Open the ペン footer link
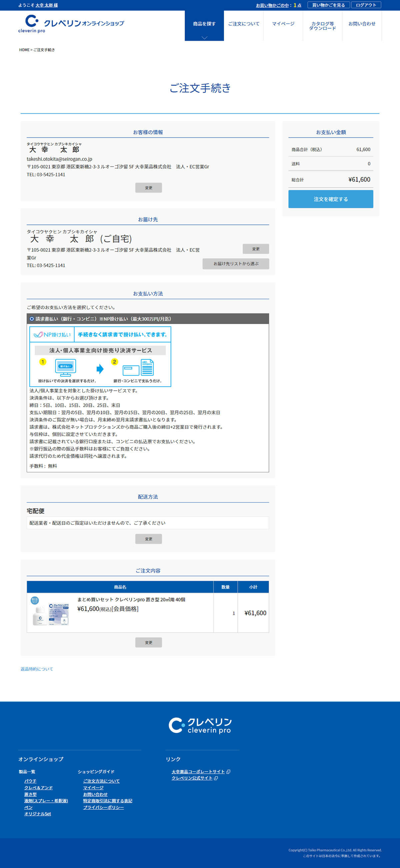Image resolution: width=400 pixels, height=868 pixels. tap(28, 807)
